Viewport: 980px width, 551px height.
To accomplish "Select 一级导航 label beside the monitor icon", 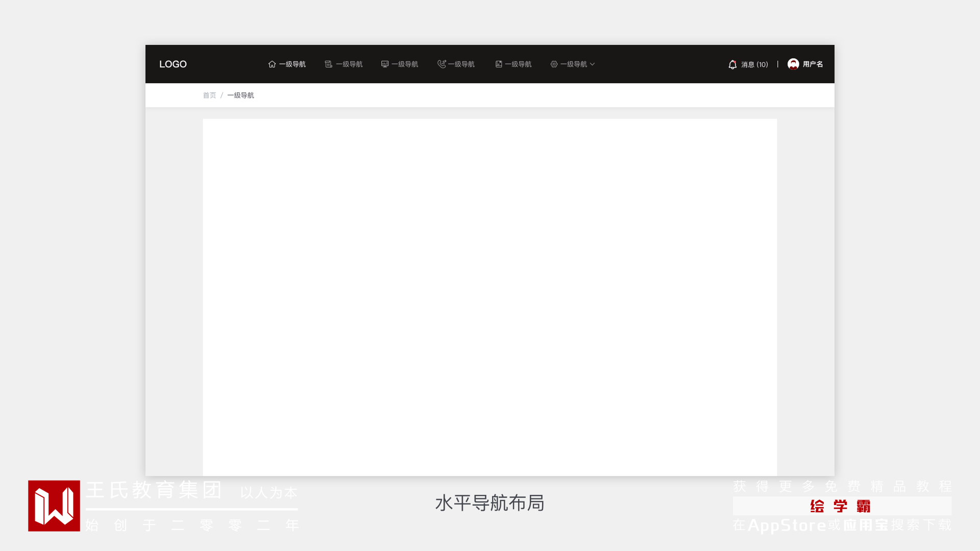I will pyautogui.click(x=405, y=64).
